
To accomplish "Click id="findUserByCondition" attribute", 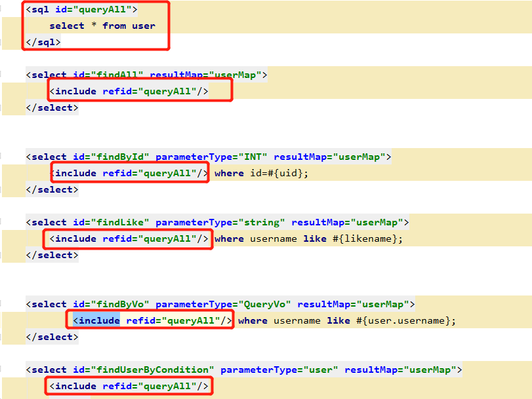I will (144, 370).
